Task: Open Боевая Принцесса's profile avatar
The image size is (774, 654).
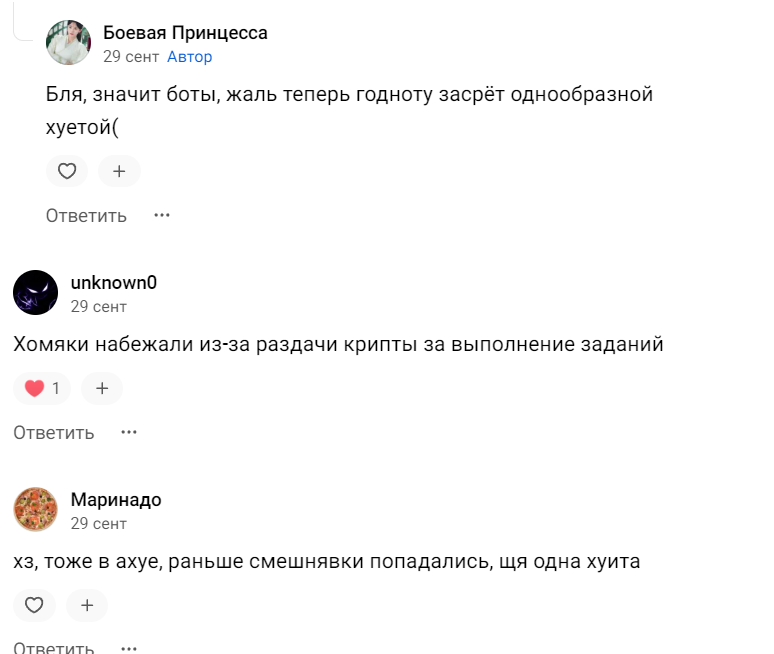Action: tap(68, 42)
